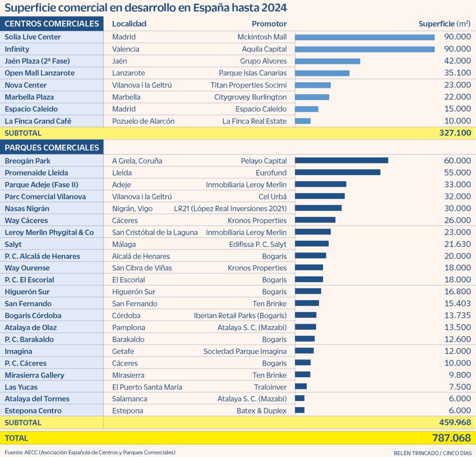The width and height of the screenshot is (476, 457).
Task: Click the Promenaide Lleida name
Action: (x=36, y=173)
